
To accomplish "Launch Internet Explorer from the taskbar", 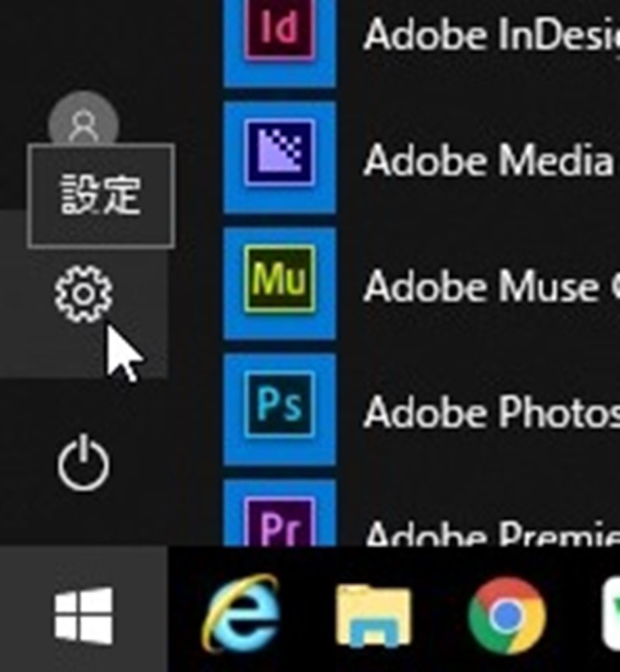I will tap(241, 614).
